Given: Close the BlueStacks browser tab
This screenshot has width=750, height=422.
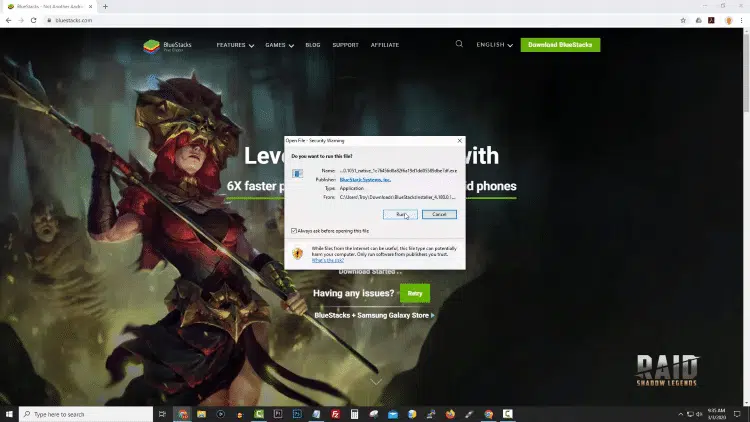Looking at the screenshot, I should tap(90, 7).
